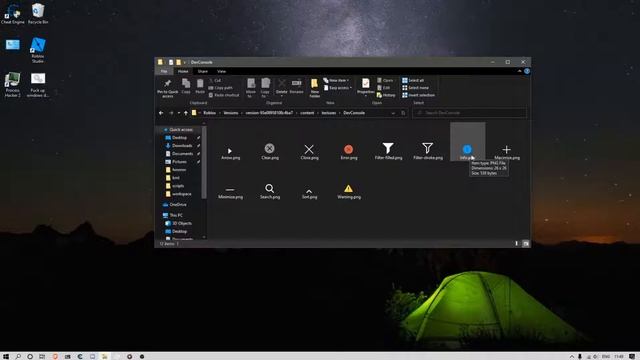Click Pin to Quick access in ribbon
The height and width of the screenshot is (360, 640).
point(167,88)
